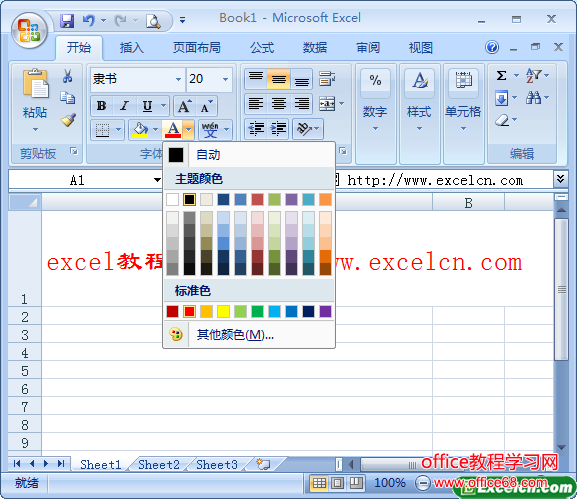Image resolution: width=577 pixels, height=499 pixels.
Task: Increase font size with the large A
Action: pyautogui.click(x=184, y=106)
